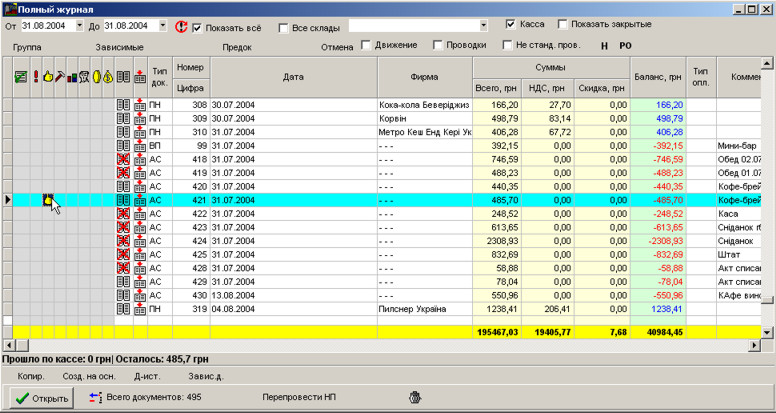The image size is (776, 413).
Task: Click the thumbs-up column header icon
Action: tap(47, 76)
